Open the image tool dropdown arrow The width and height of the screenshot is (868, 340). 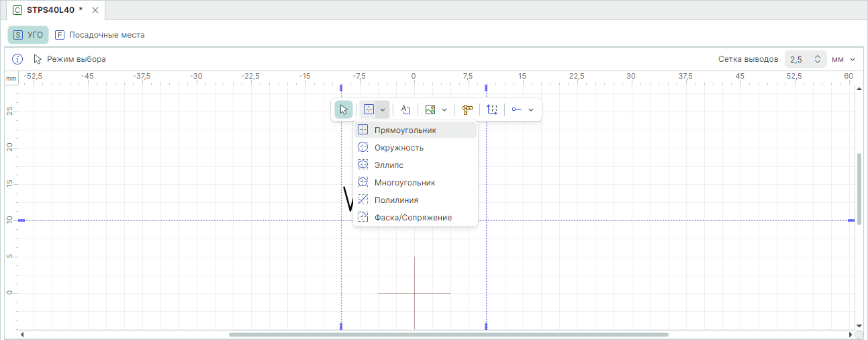444,110
